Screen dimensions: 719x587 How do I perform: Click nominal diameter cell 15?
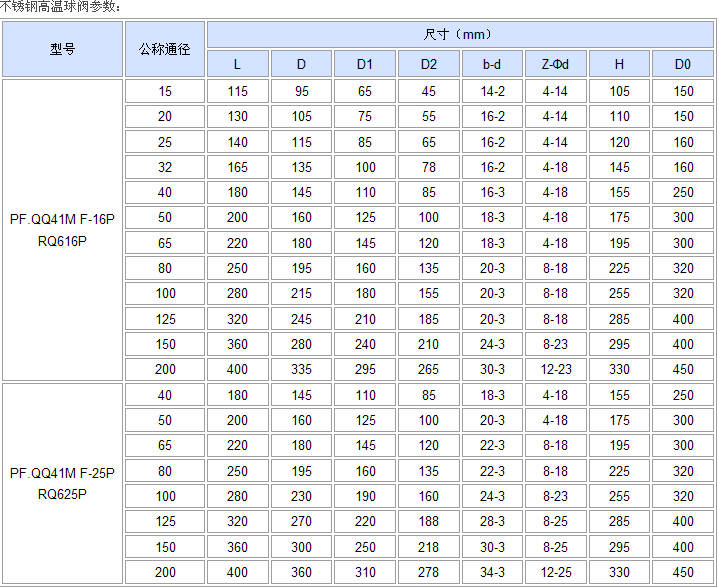[x=165, y=91]
